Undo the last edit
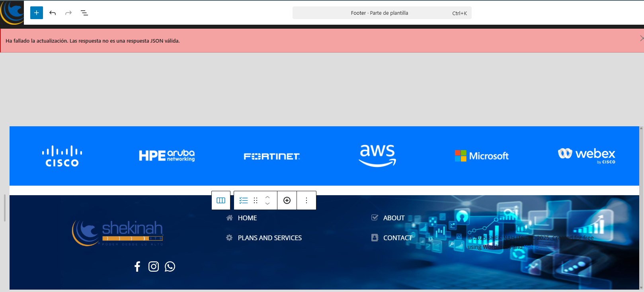 (53, 13)
